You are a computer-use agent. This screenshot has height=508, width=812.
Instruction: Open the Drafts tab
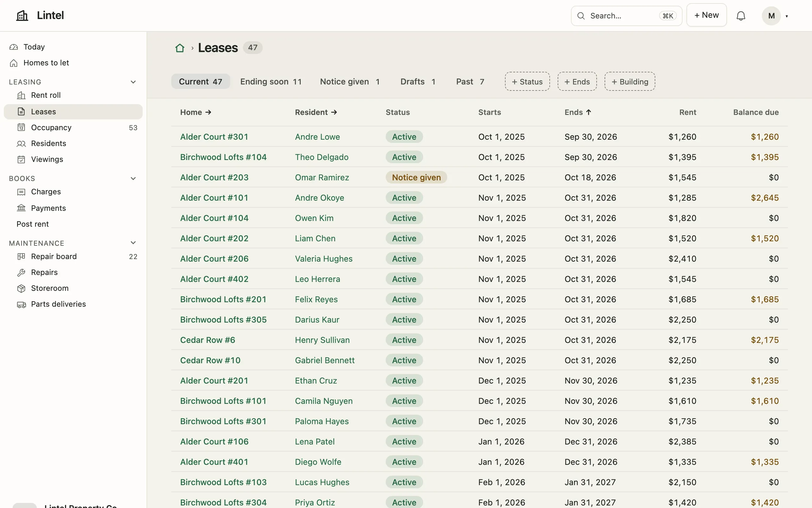[418, 82]
